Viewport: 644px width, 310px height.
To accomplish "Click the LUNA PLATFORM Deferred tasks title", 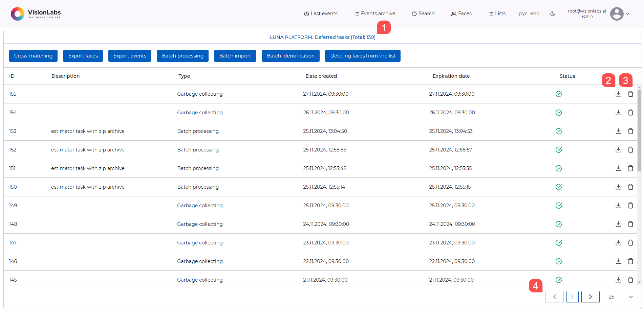I will (x=322, y=37).
